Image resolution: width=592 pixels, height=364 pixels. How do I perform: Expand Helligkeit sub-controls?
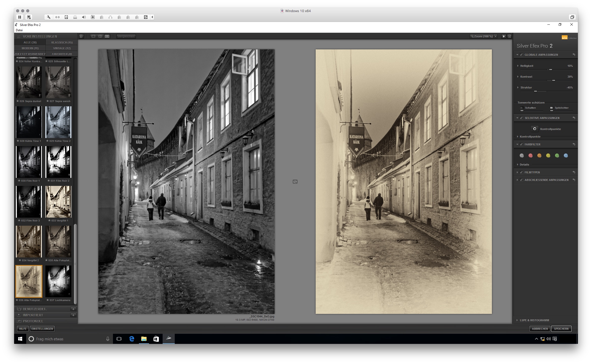(518, 66)
